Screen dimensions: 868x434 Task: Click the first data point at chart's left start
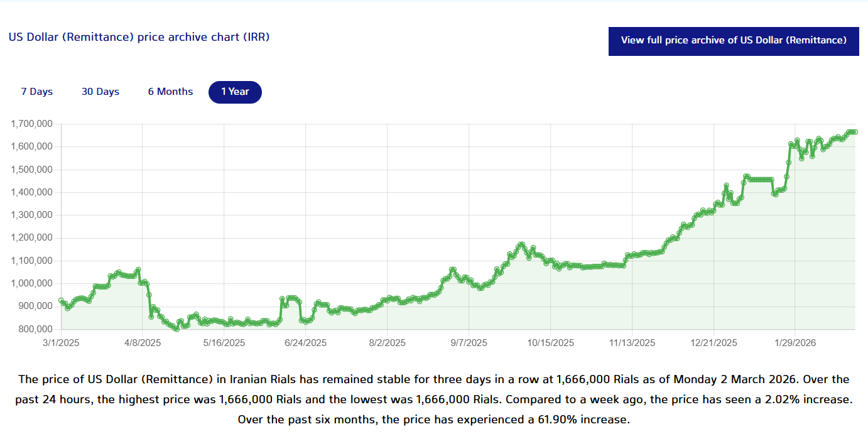pyautogui.click(x=61, y=300)
